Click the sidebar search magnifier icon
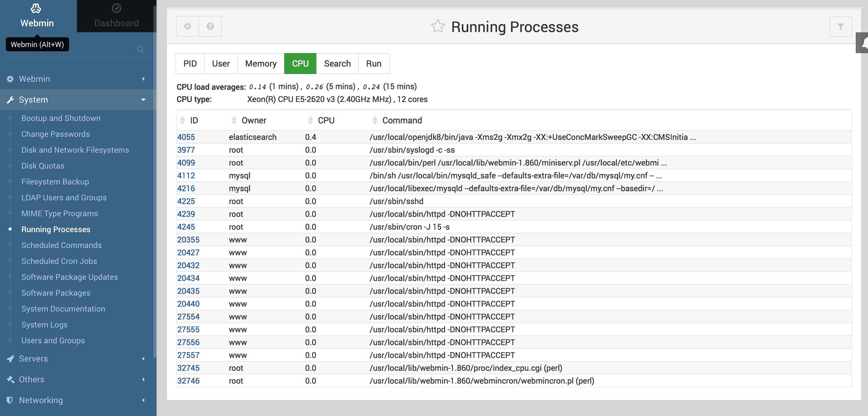This screenshot has height=416, width=868. (141, 49)
